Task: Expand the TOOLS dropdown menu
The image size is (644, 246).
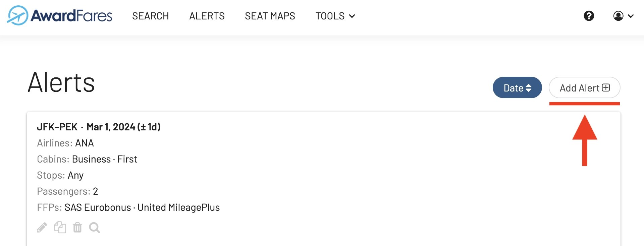Action: click(x=335, y=16)
